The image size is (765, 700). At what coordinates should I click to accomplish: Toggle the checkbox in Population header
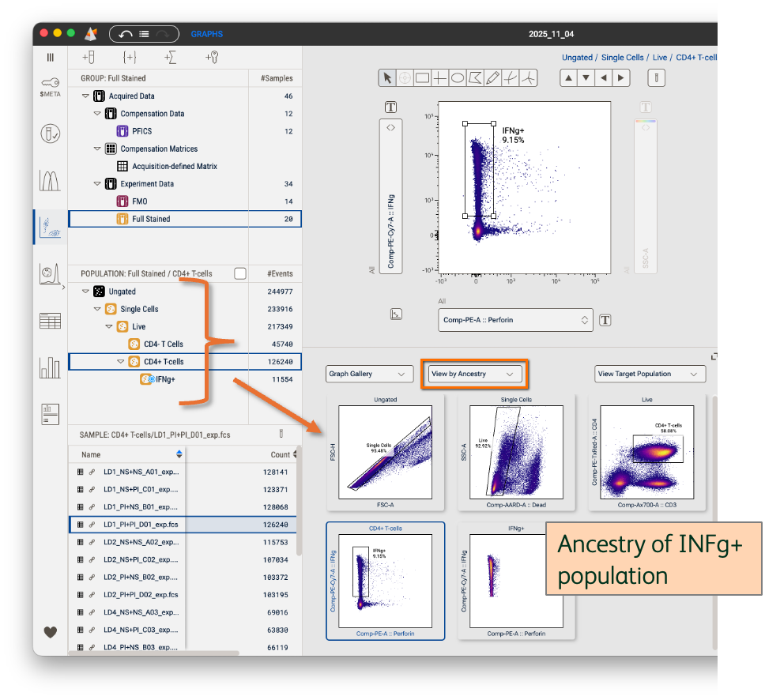pyautogui.click(x=240, y=273)
